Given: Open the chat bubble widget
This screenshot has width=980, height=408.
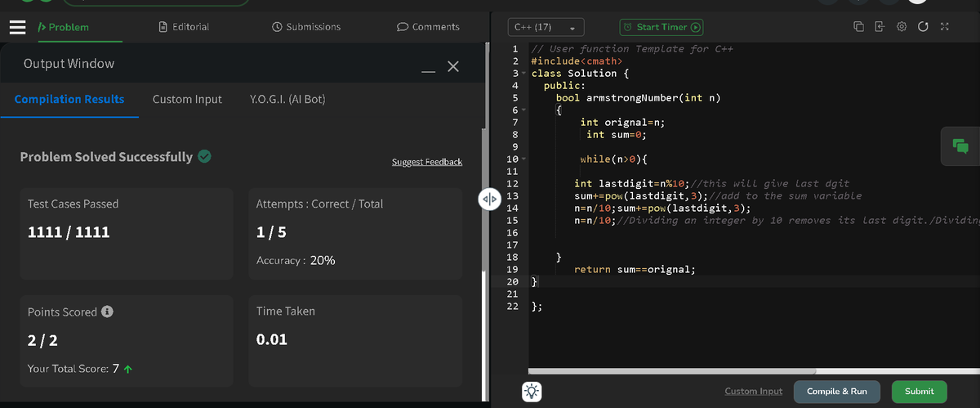Looking at the screenshot, I should [960, 146].
